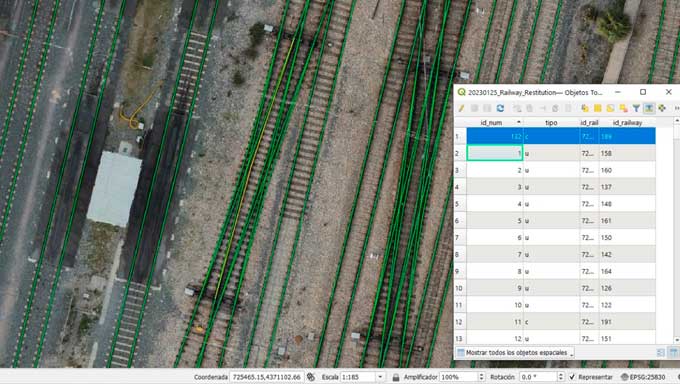The width and height of the screenshot is (680, 384).
Task: Sort by id_num column header
Action: coord(495,123)
